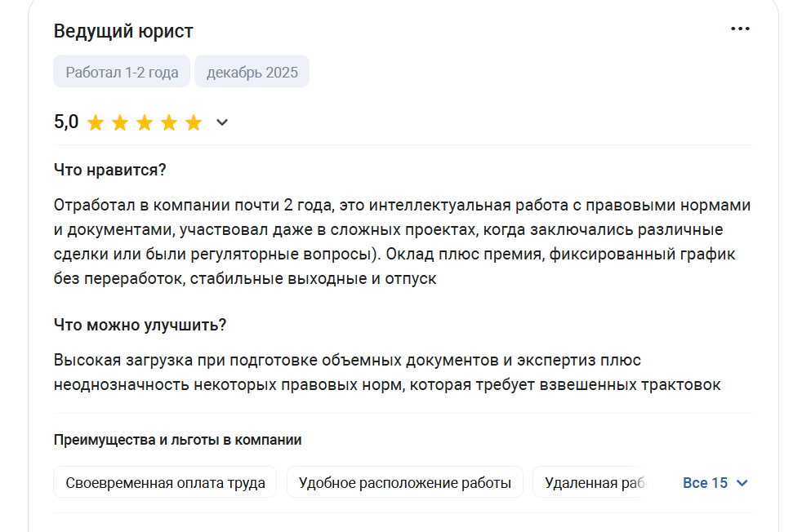Click the chevron arrow next to "Все 15"
Image resolution: width=811 pixels, height=532 pixels.
coord(742,483)
